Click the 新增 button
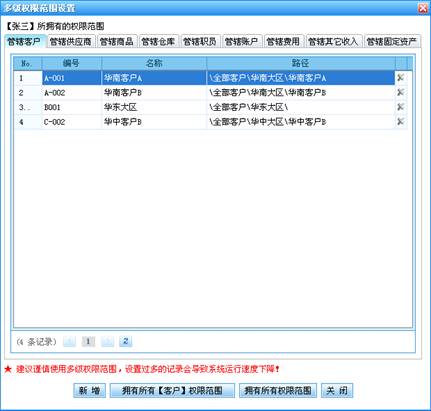This screenshot has height=411, width=431. [x=89, y=390]
